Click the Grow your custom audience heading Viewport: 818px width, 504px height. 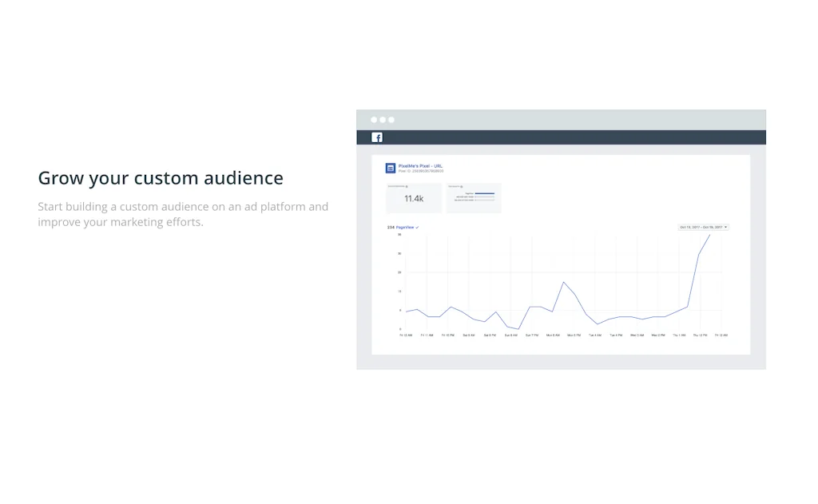[161, 177]
